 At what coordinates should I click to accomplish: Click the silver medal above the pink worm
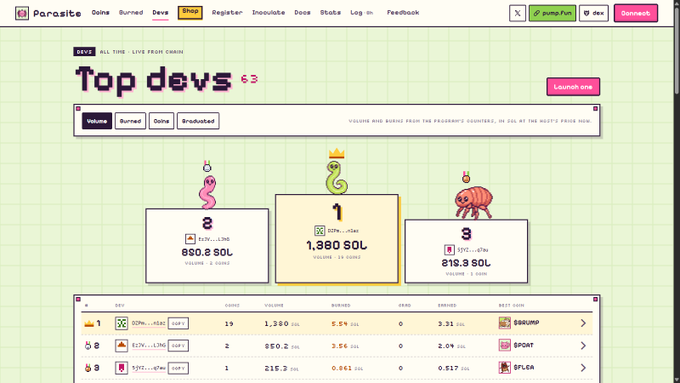pos(207,166)
